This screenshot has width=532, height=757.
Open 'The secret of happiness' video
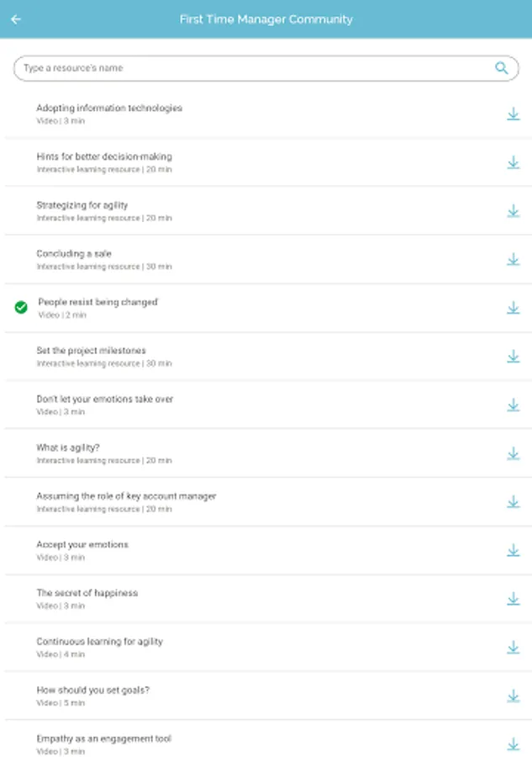268,599
